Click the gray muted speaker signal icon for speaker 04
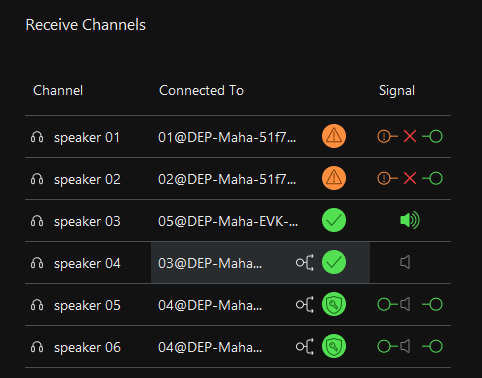Image resolution: width=482 pixels, height=378 pixels. point(405,262)
